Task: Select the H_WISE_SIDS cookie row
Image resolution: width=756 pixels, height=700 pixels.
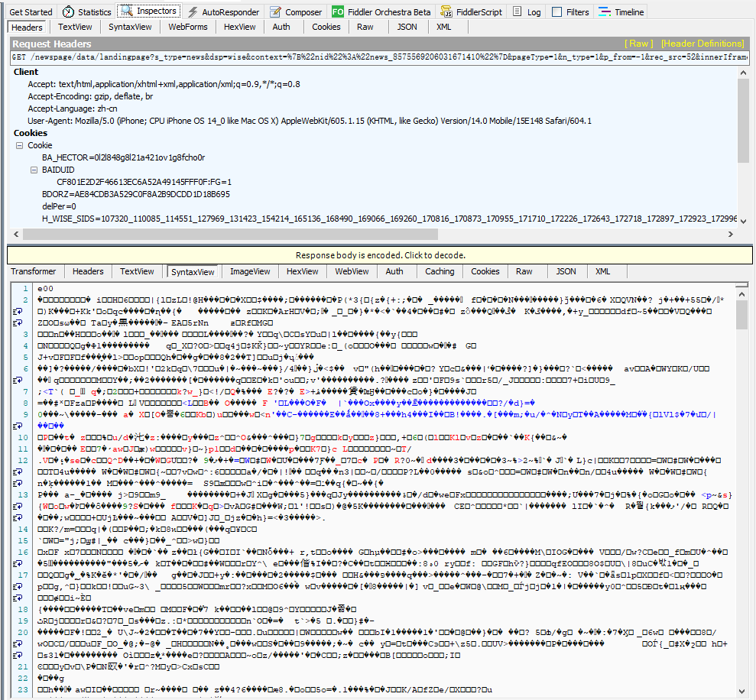Action: click(389, 219)
